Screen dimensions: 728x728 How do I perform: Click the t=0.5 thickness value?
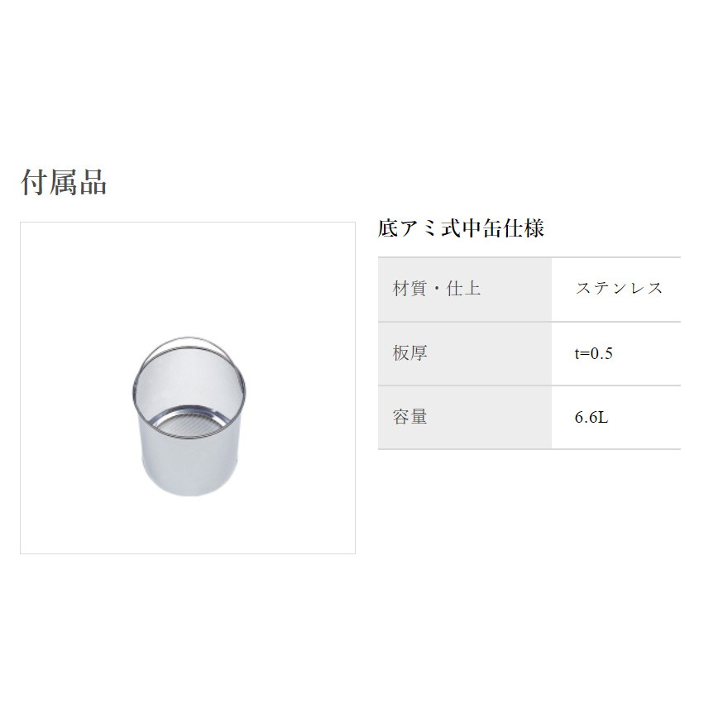[x=594, y=353]
